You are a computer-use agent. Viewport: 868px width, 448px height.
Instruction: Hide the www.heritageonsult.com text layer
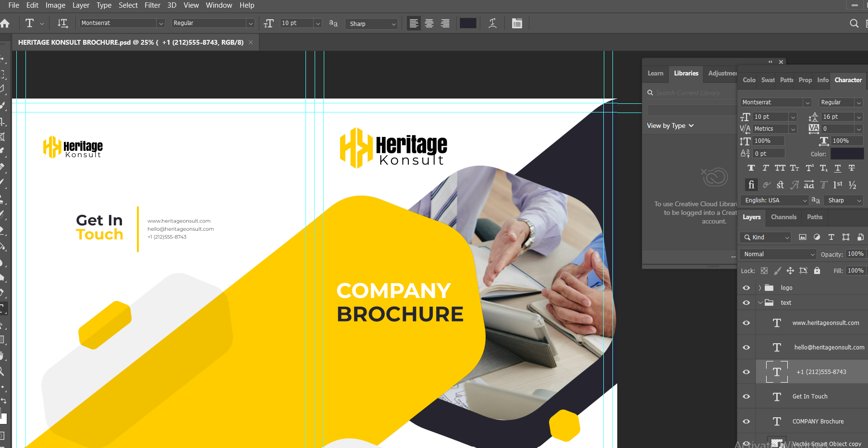(746, 323)
